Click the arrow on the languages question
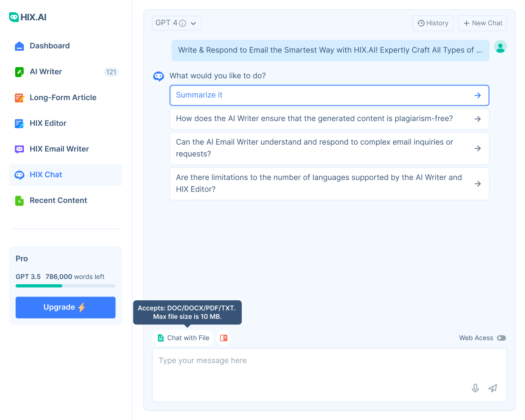Viewport: 525px width, 420px height. (478, 184)
